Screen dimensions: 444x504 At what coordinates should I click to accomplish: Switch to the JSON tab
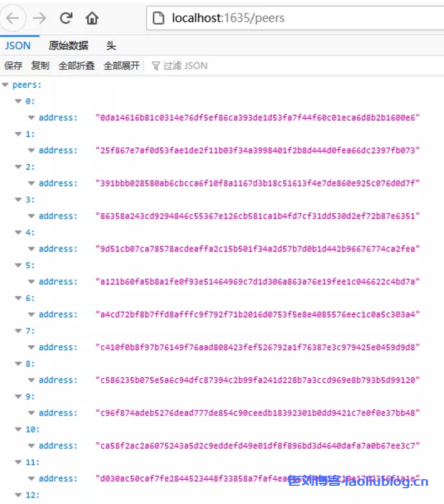pos(18,45)
